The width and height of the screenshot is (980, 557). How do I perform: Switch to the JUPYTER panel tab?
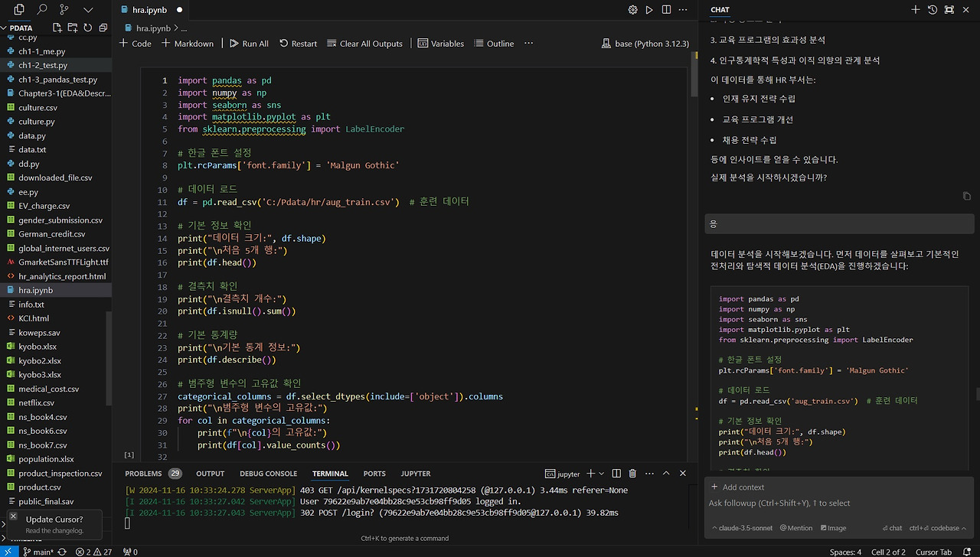click(415, 474)
